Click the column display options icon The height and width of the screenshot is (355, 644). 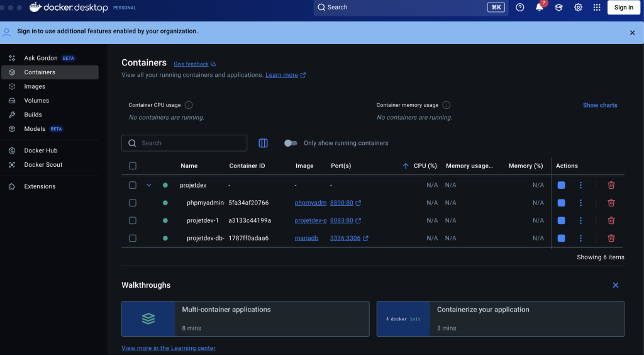click(263, 143)
